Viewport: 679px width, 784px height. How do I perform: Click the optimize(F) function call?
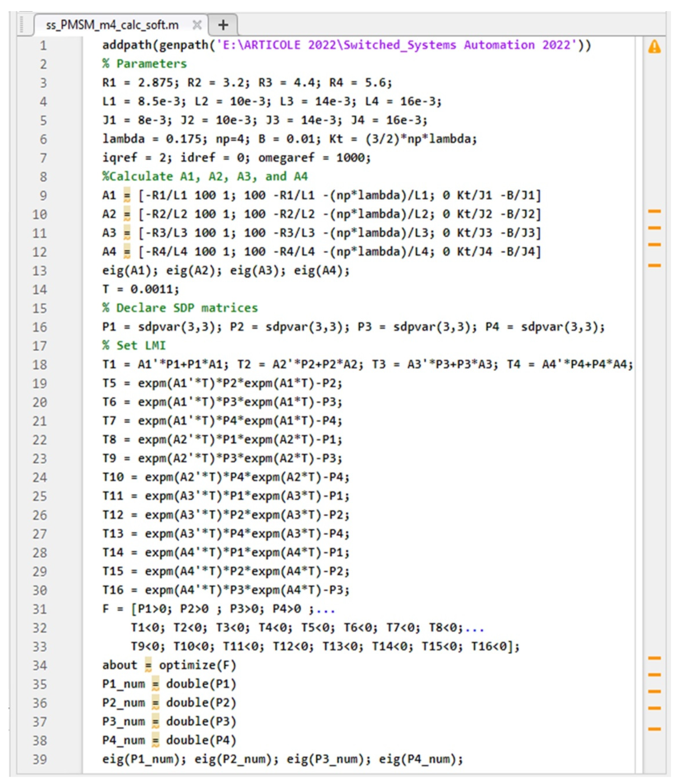point(197,665)
